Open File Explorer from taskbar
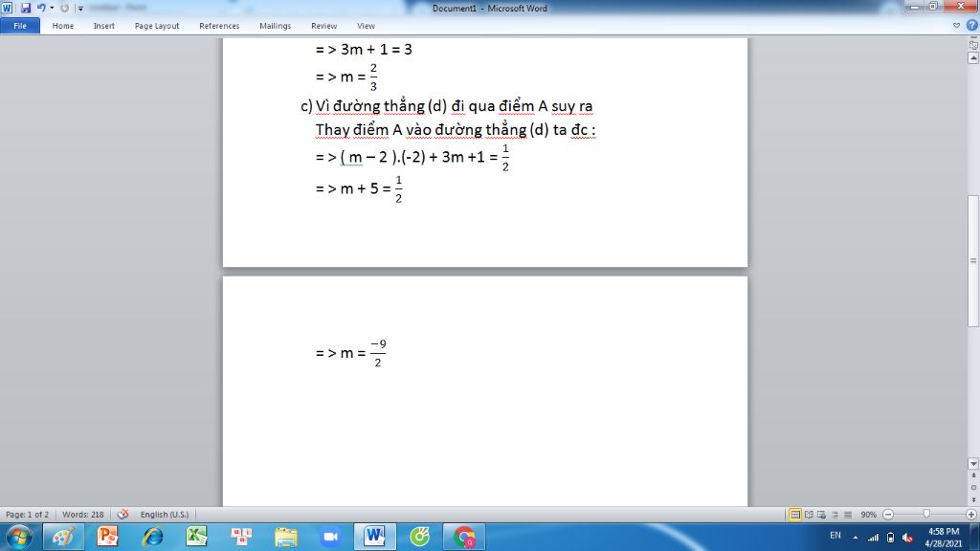 pos(285,538)
